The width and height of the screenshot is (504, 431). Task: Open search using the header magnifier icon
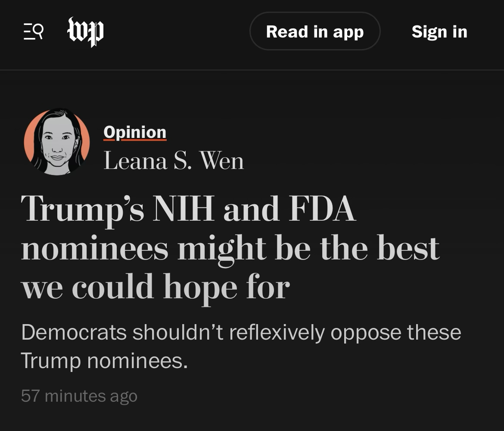click(38, 31)
